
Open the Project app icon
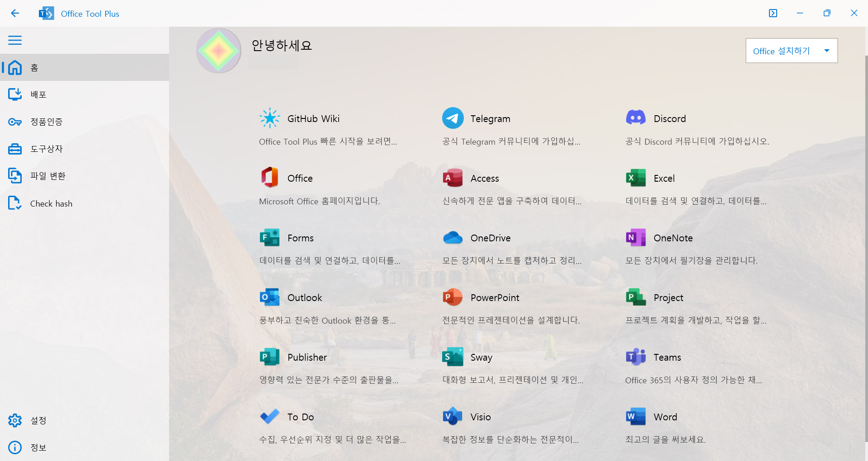pos(636,297)
